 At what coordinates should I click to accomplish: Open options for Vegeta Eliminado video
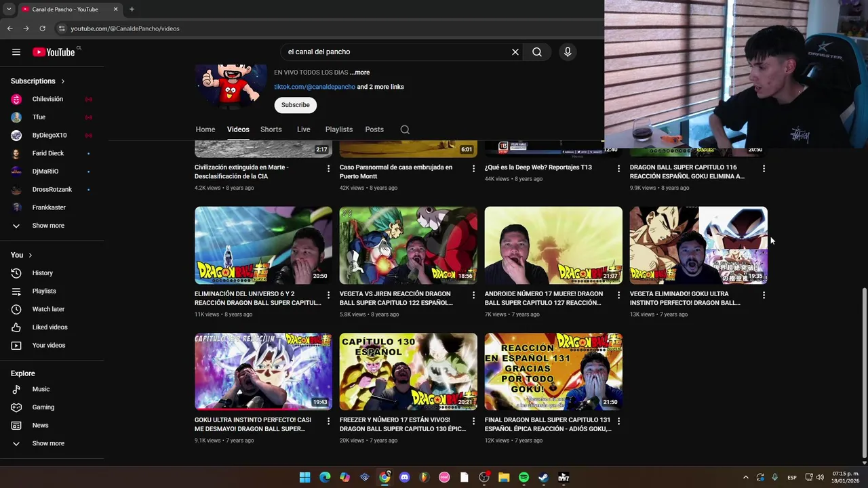coord(764,295)
